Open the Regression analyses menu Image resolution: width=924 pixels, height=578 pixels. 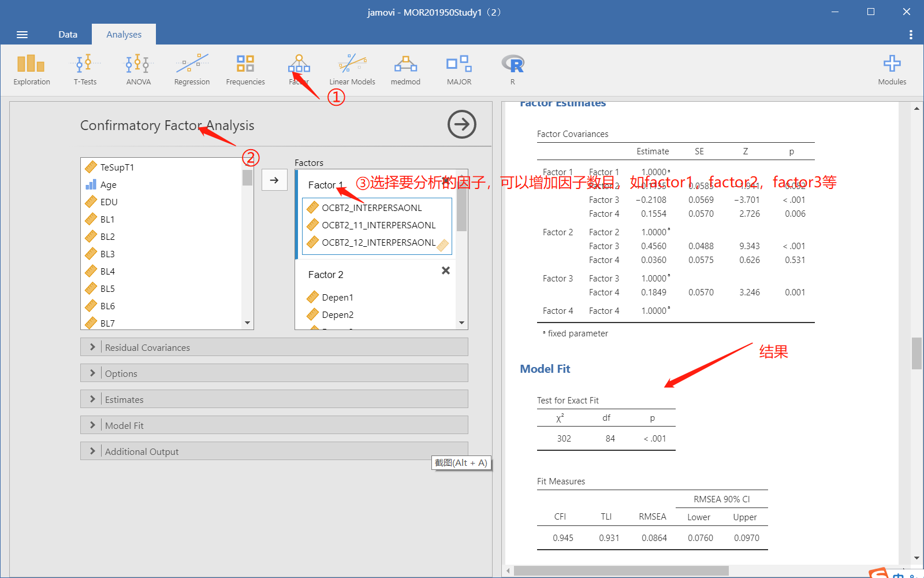192,70
